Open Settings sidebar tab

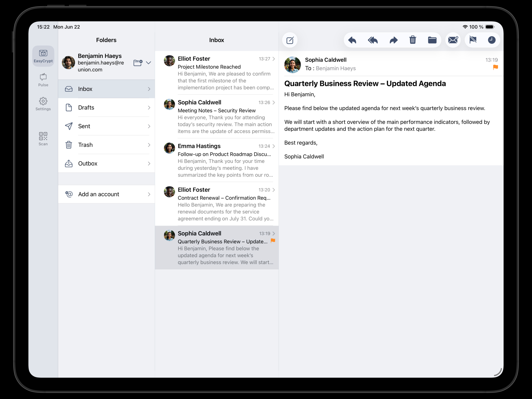(43, 104)
